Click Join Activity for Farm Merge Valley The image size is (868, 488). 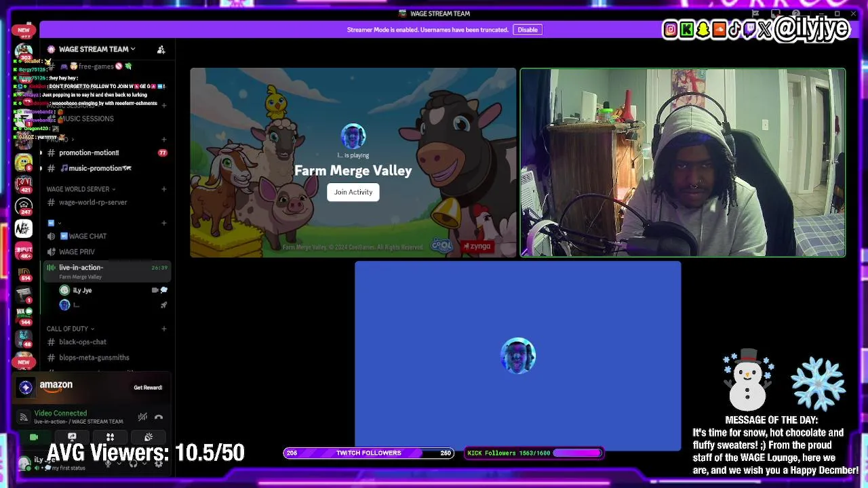(x=353, y=192)
